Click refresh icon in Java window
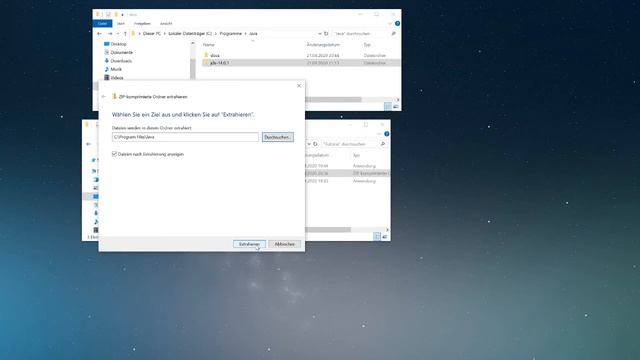 point(326,33)
